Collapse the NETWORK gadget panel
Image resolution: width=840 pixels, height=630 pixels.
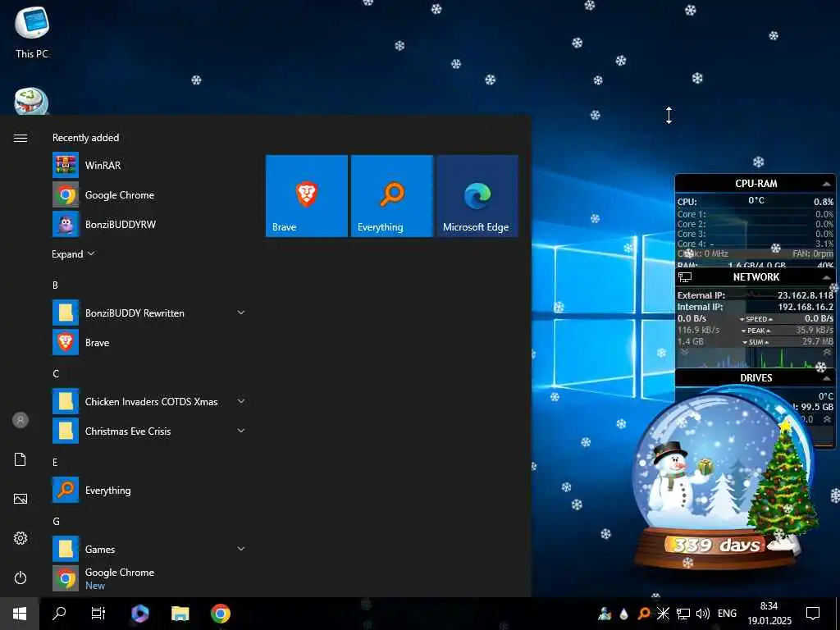coord(827,277)
